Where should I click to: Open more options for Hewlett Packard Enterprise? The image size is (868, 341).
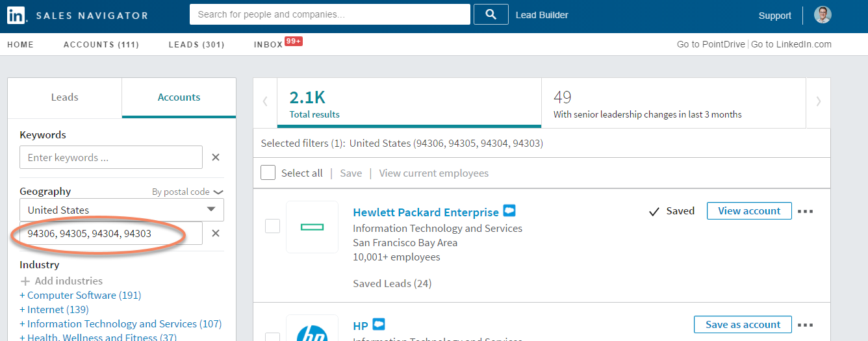tap(805, 211)
